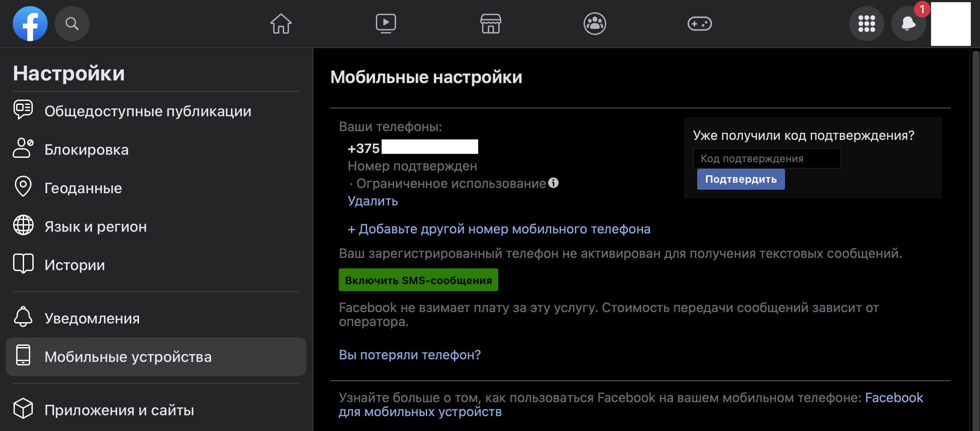Focus the Код подтверждения input field
The image size is (980, 431).
(x=767, y=158)
